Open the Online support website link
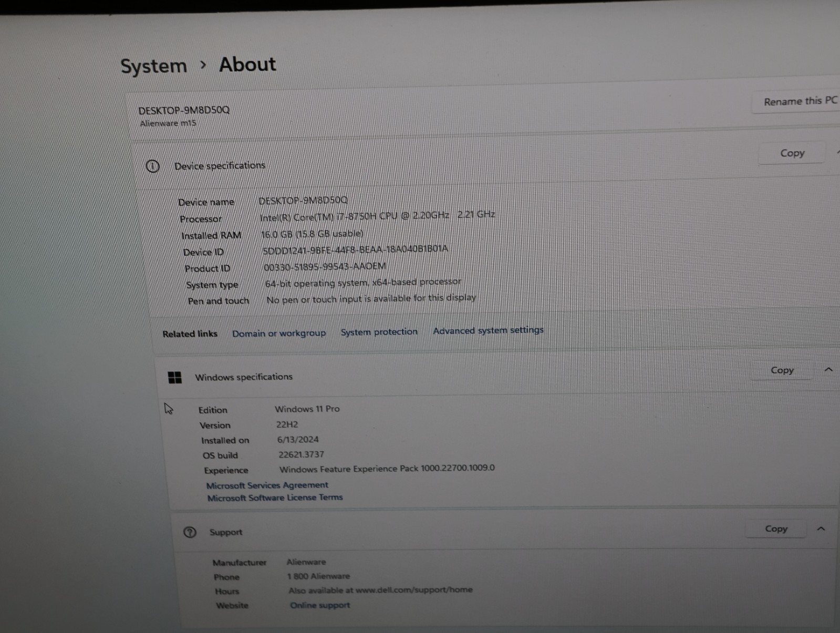This screenshot has height=633, width=840. 320,605
